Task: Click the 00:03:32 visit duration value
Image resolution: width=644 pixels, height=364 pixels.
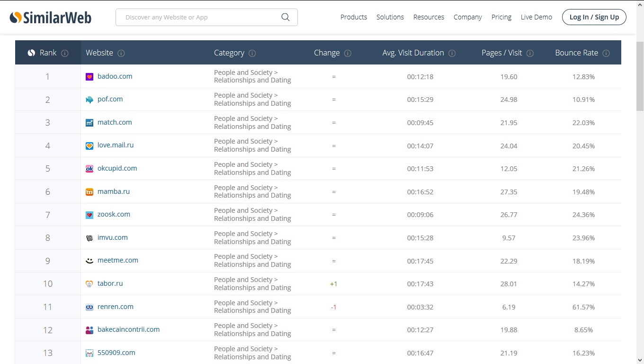Action: [x=420, y=307]
